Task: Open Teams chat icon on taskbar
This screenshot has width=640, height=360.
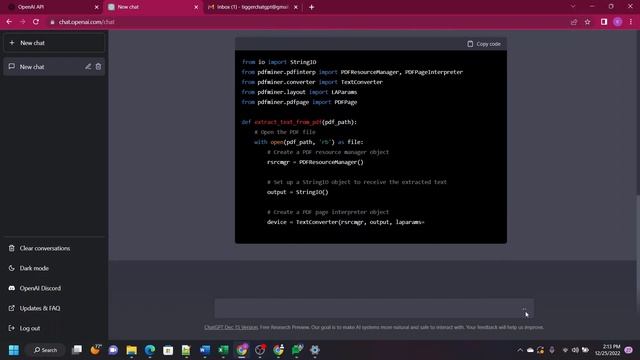Action: point(113,350)
